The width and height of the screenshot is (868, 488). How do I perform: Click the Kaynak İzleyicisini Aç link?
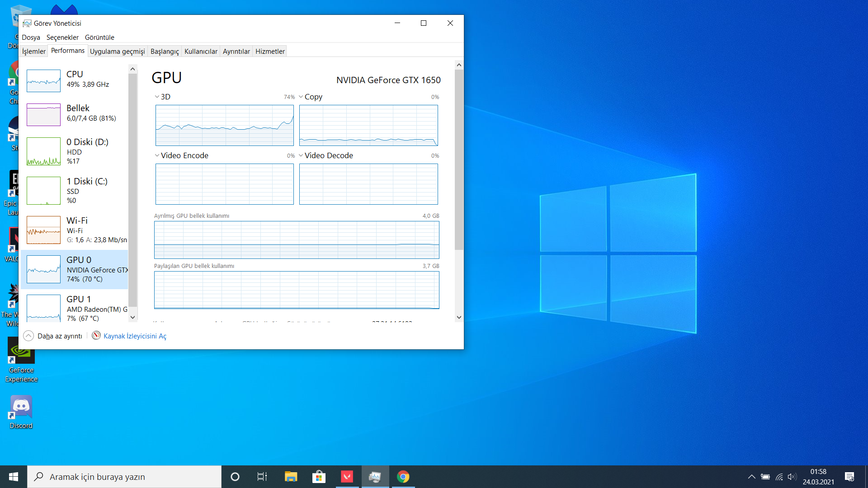point(135,336)
